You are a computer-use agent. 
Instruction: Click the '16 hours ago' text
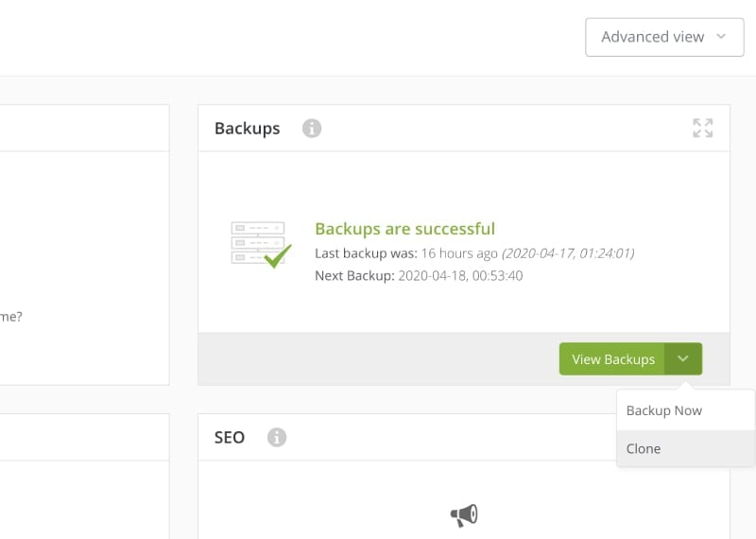[x=459, y=253]
